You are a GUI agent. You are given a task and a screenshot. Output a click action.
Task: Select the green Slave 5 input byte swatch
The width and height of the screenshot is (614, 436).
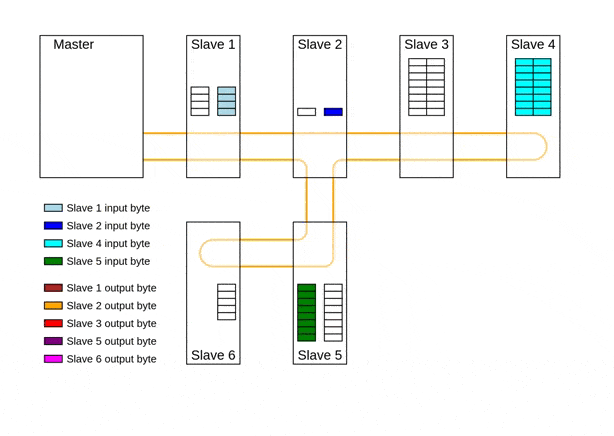click(x=53, y=261)
